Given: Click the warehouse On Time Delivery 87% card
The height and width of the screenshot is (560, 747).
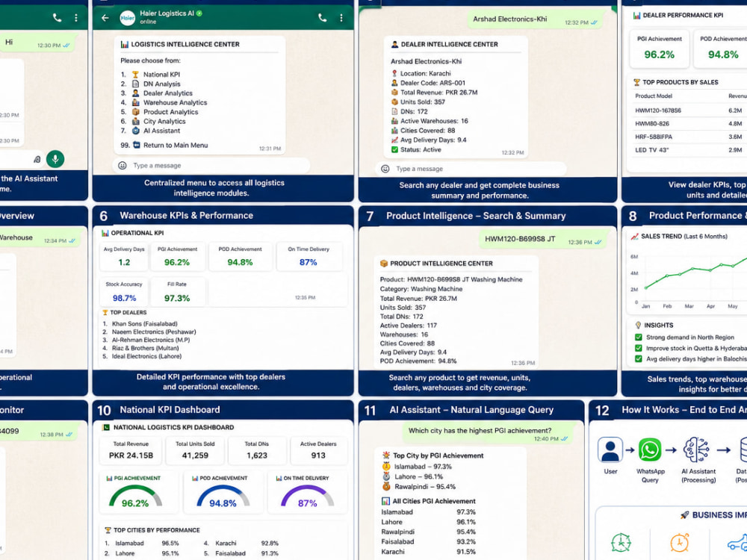Looking at the screenshot, I should click(x=309, y=257).
